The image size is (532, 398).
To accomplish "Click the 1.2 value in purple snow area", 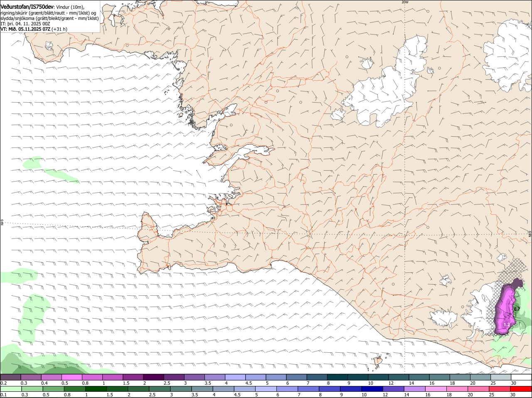I will [x=507, y=324].
